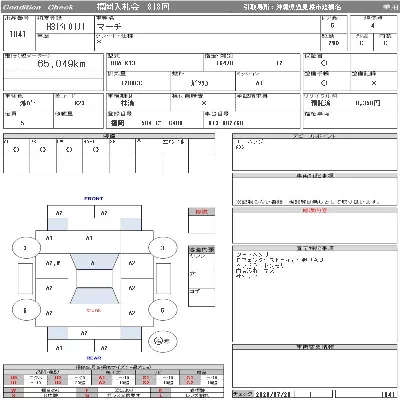Click the front-left tire circle on diagram
400x400 pixels.
click(26, 248)
